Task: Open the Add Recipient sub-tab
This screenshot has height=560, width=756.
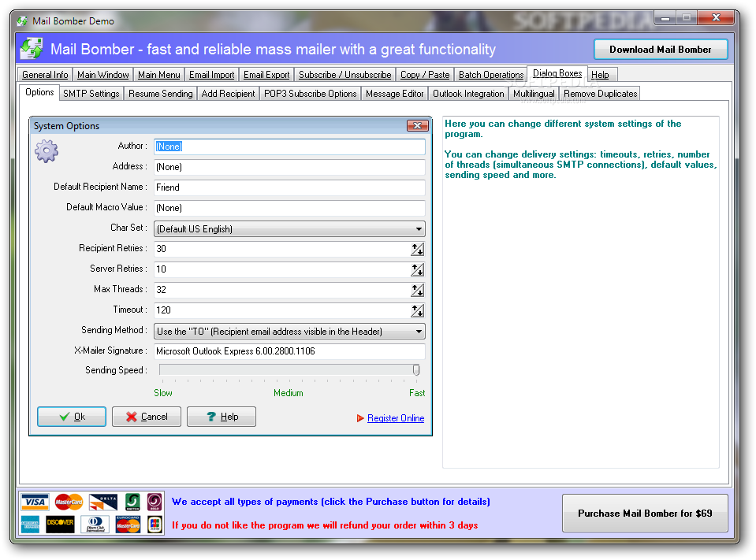Action: [228, 94]
